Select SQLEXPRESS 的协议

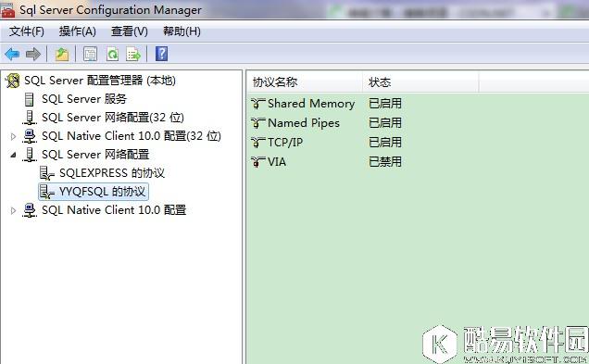112,173
